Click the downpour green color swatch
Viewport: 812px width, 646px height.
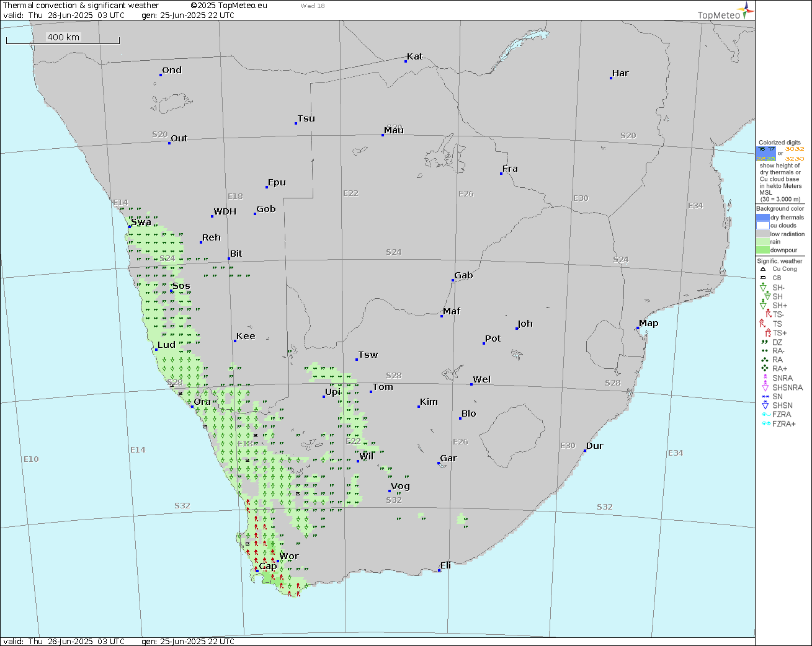762,250
